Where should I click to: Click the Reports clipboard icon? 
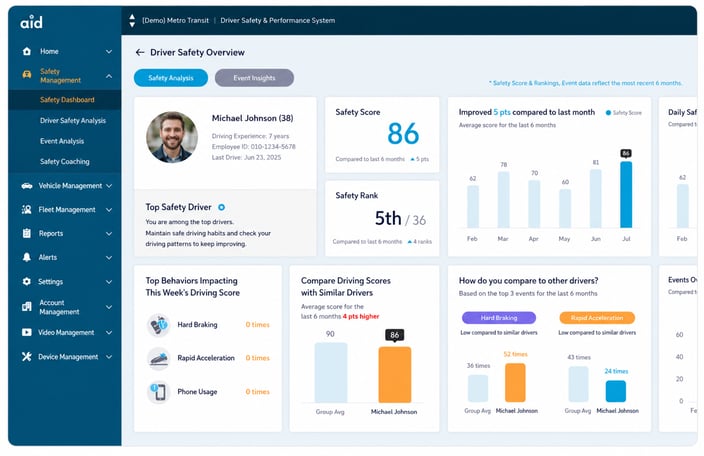27,233
